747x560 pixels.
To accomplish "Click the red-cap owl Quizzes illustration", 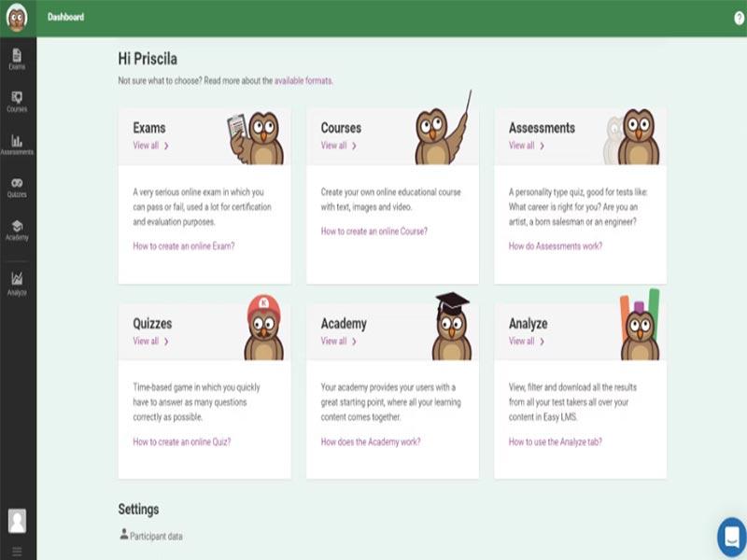I will [263, 328].
